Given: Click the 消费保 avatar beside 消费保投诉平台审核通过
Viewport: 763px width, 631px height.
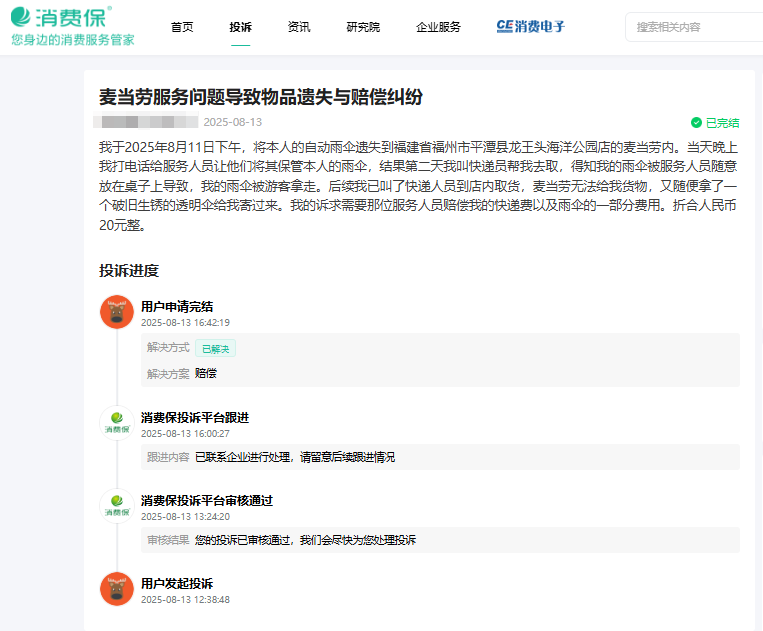Looking at the screenshot, I should 117,506.
